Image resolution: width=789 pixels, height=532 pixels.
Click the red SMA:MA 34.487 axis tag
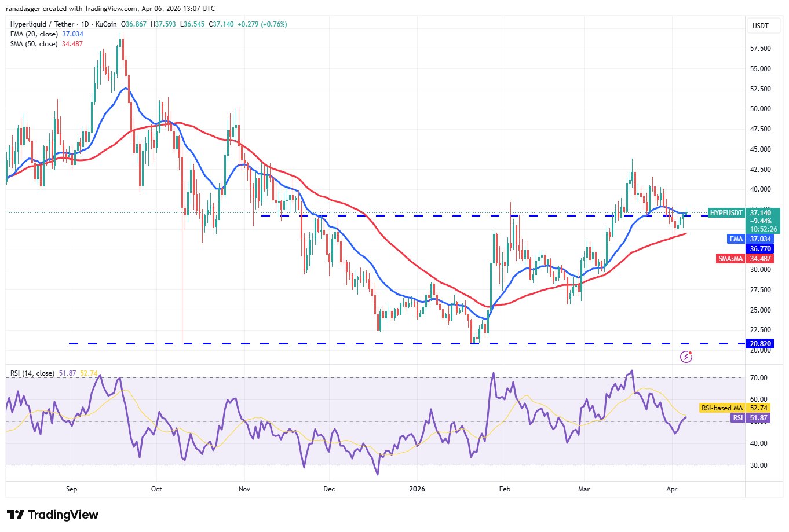[x=730, y=259]
